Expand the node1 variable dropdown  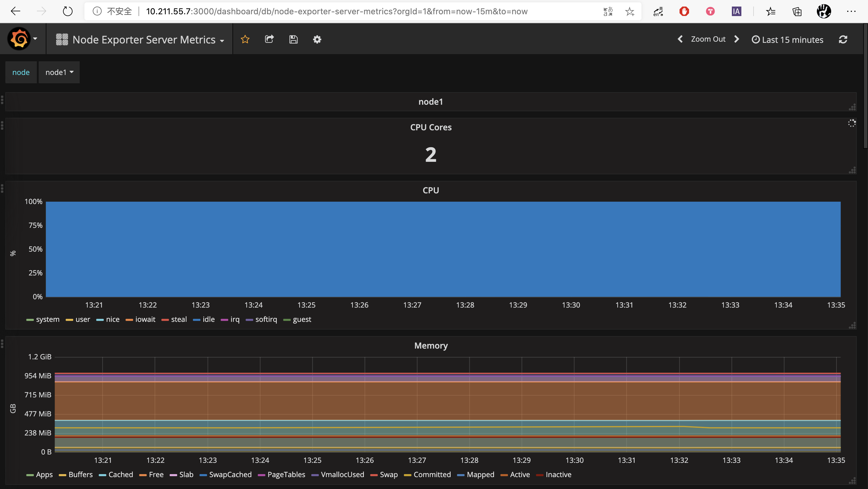point(59,72)
